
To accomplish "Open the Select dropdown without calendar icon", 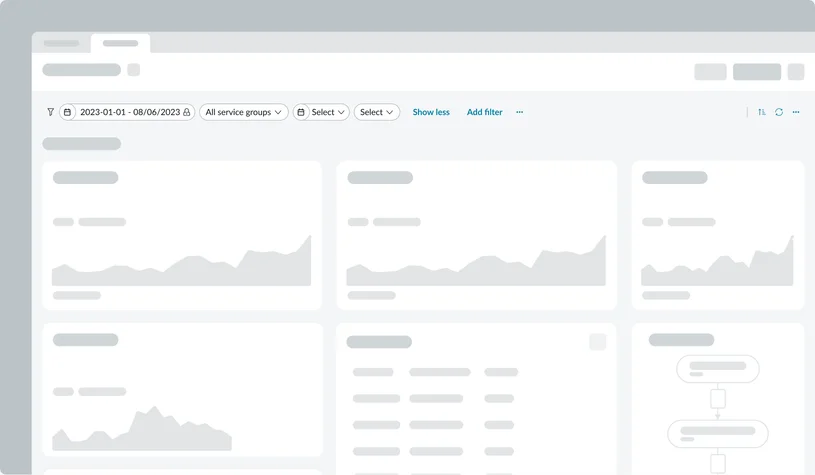I will [x=377, y=112].
